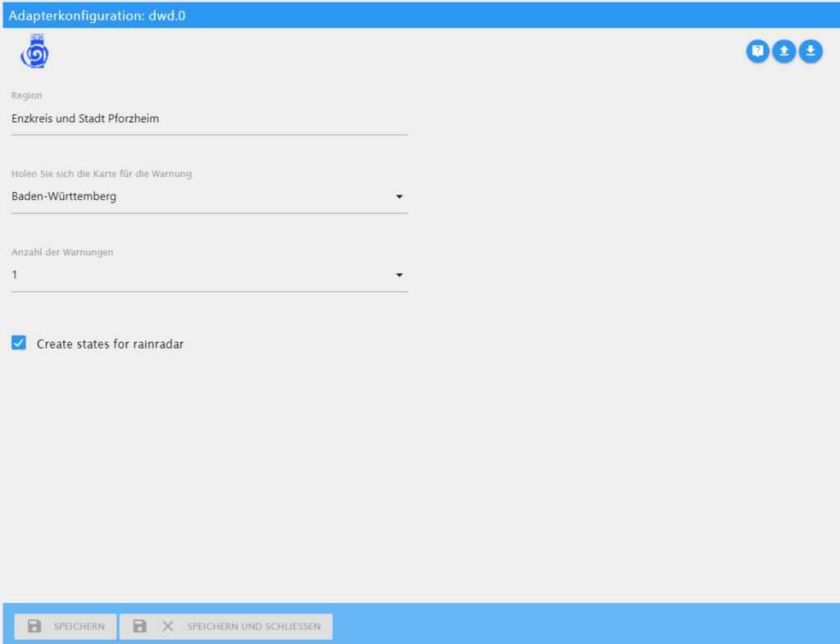Screen dimensions: 840x644
Task: Open the adapter help documentation icon
Action: click(757, 51)
